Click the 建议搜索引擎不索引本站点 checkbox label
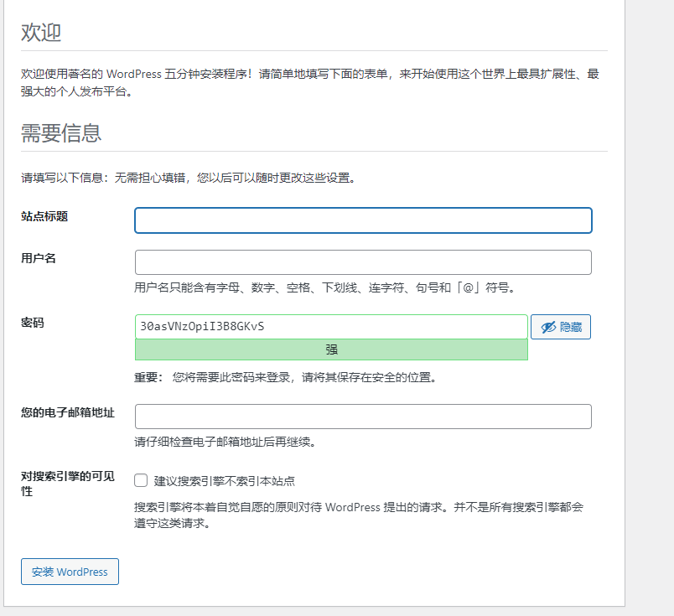This screenshot has height=616, width=674. tap(224, 481)
